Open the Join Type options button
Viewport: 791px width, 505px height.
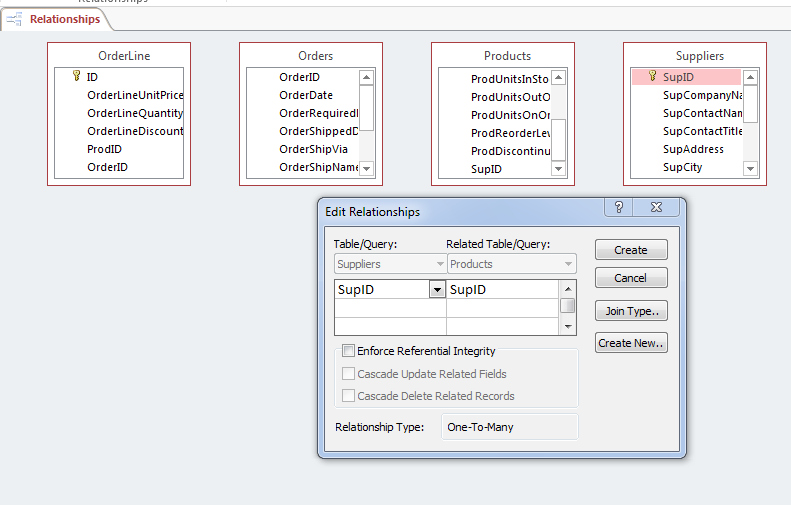click(630, 311)
